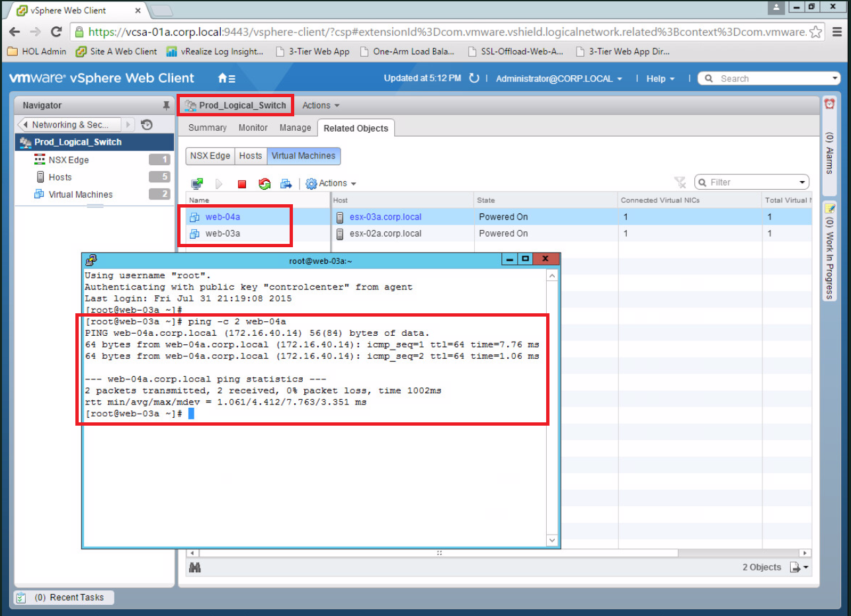The image size is (851, 616).
Task: Open the gear Actions dropdown in the VM toolbar
Action: (x=331, y=183)
